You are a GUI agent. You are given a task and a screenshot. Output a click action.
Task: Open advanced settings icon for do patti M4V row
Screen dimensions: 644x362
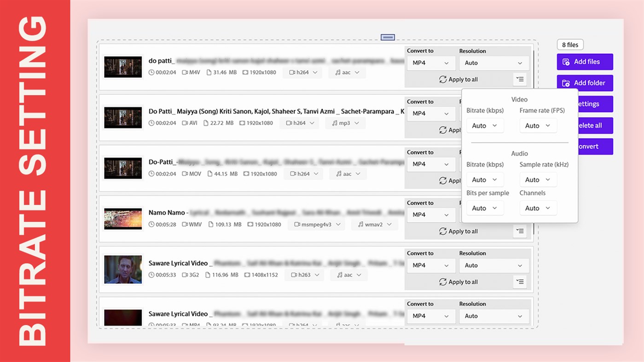tap(520, 80)
